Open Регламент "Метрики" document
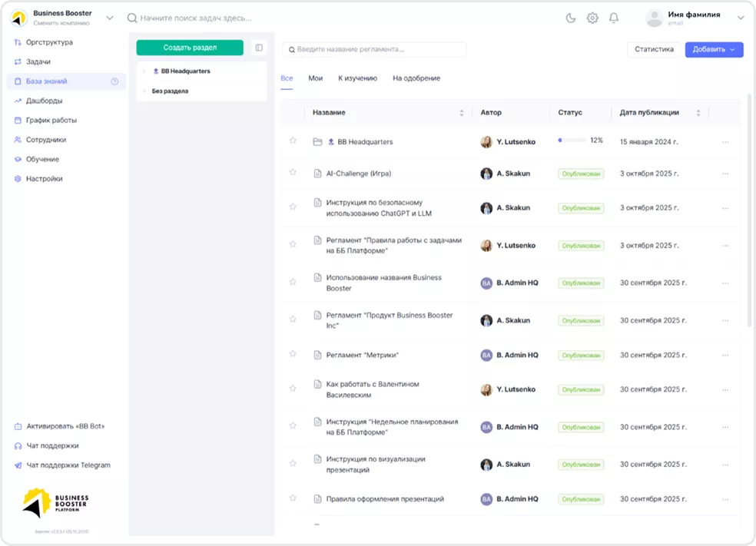The image size is (756, 546). (x=363, y=355)
